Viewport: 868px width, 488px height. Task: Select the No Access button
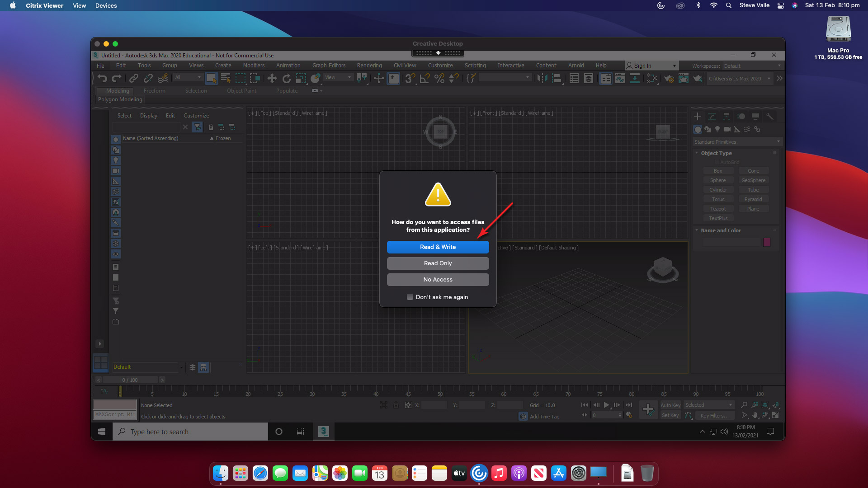coord(437,280)
